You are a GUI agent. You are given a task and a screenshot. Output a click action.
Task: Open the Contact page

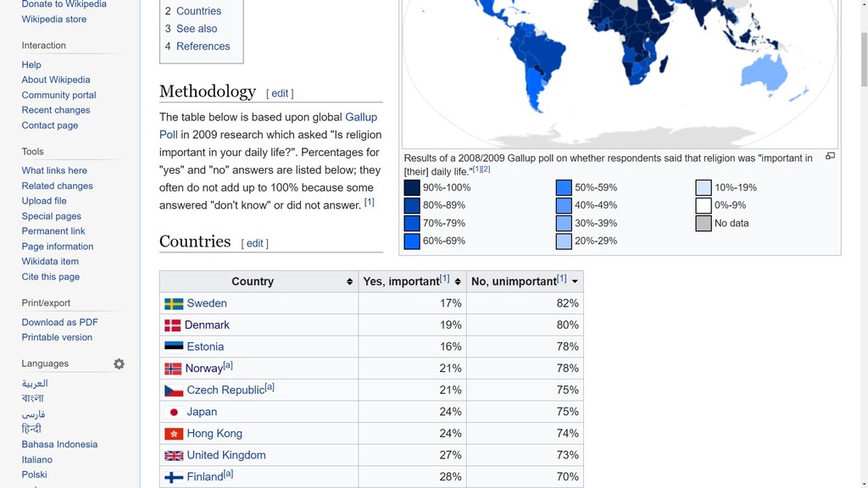(x=50, y=125)
